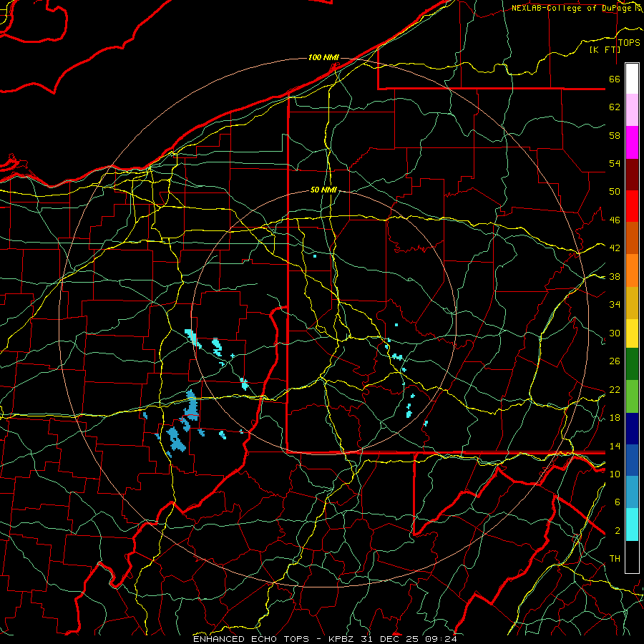Image resolution: width=644 pixels, height=644 pixels.
Task: Click the legend value 26
Action: [x=615, y=361]
